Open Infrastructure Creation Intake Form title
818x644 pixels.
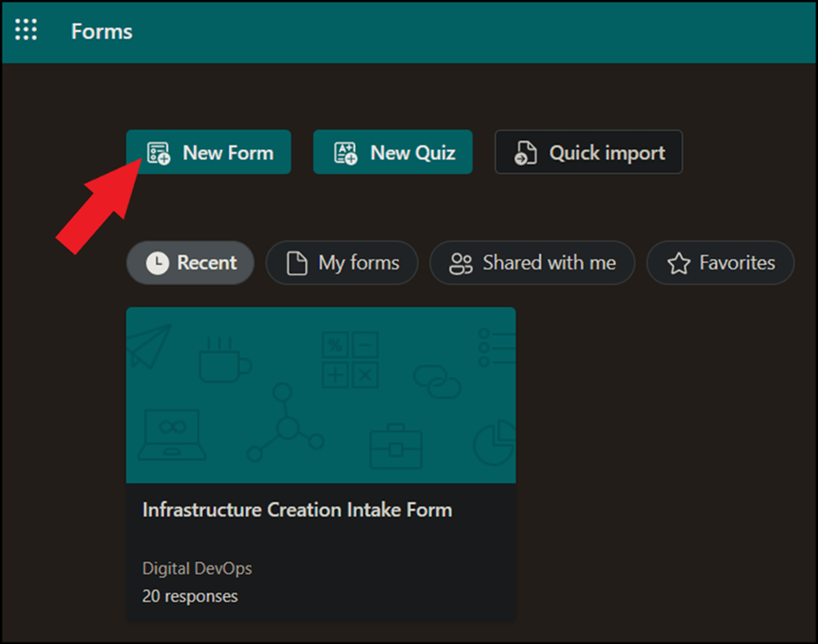[297, 510]
